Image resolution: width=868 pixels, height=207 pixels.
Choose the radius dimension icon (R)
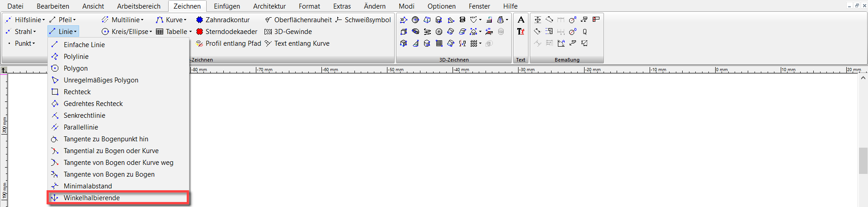tap(572, 19)
